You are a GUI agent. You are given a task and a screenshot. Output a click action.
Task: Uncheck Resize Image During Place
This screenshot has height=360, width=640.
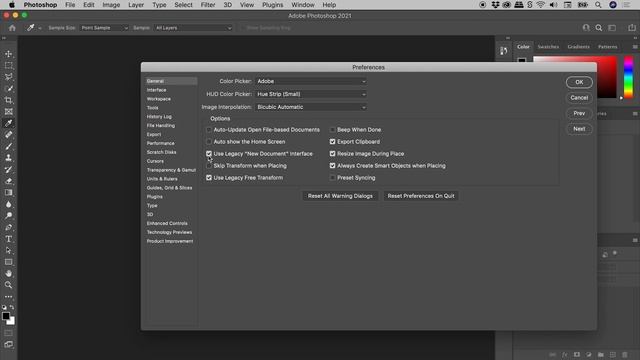pos(333,154)
